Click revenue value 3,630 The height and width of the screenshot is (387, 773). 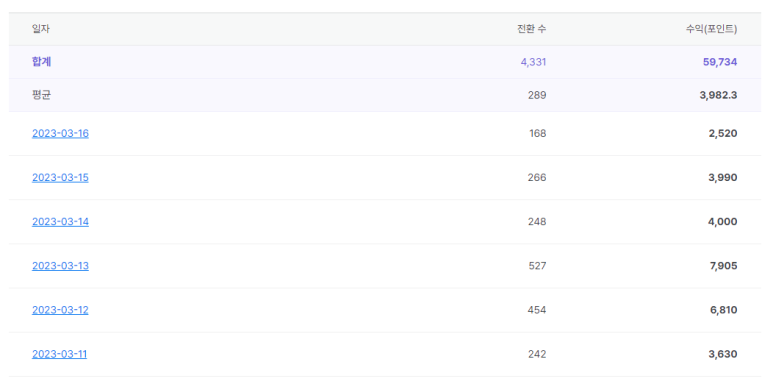coord(723,354)
